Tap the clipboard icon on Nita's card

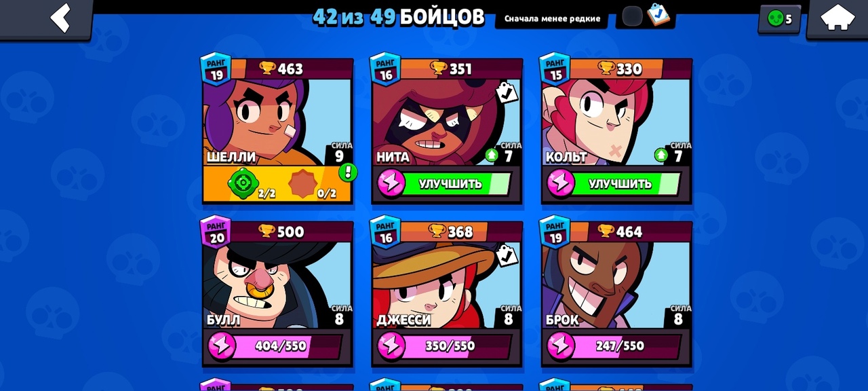[x=506, y=92]
